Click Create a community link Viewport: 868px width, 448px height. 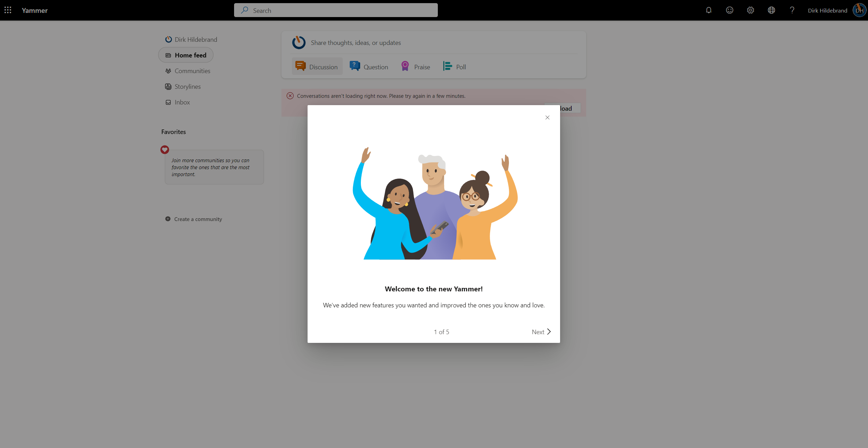point(197,219)
